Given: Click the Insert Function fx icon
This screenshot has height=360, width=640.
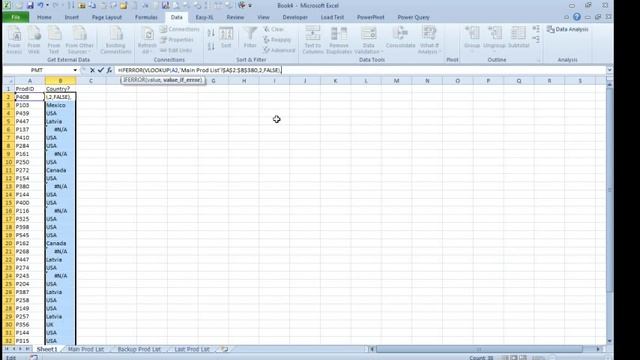Looking at the screenshot, I should point(109,70).
